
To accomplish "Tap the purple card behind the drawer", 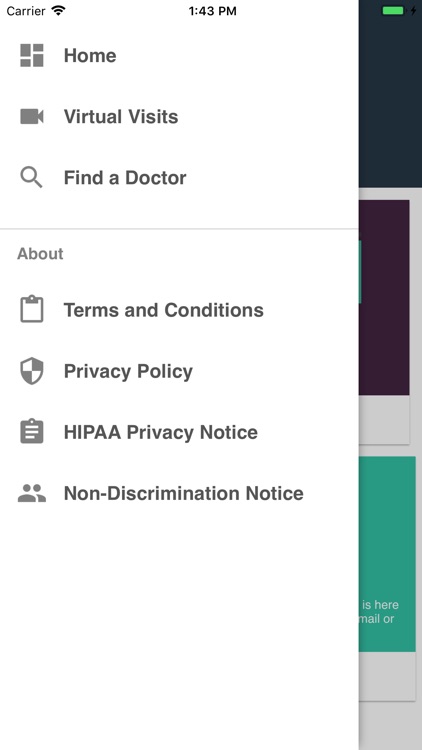I will pos(384,298).
